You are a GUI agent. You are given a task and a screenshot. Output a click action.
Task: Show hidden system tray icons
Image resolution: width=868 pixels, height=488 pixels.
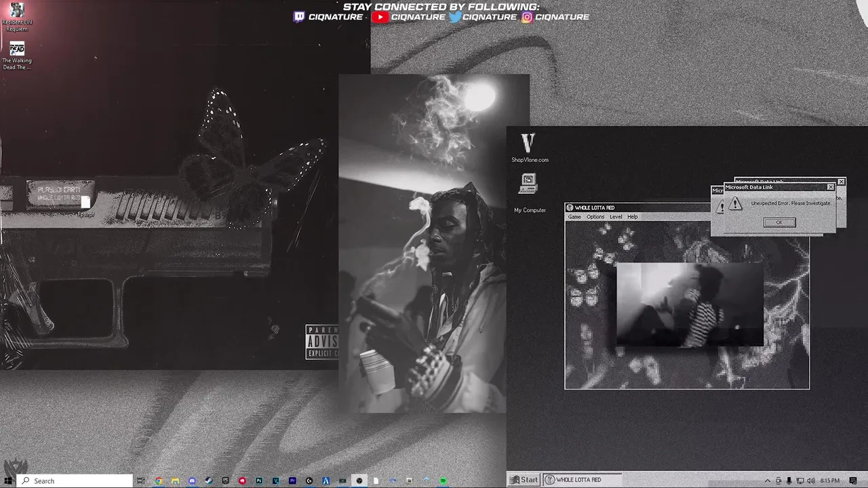(768, 481)
